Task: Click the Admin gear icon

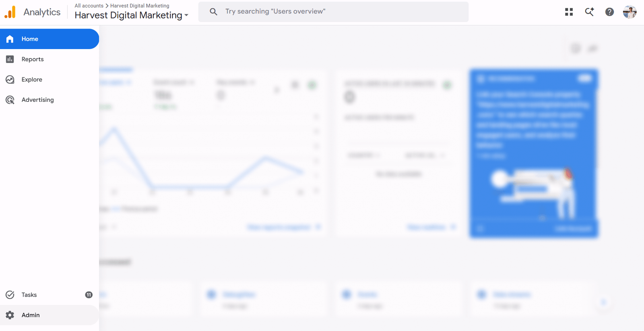Action: 10,315
